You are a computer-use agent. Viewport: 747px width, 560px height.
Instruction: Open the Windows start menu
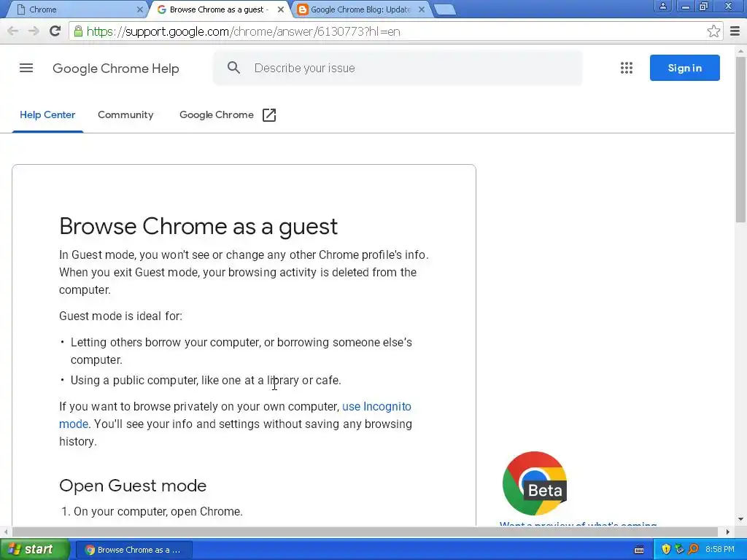point(35,550)
